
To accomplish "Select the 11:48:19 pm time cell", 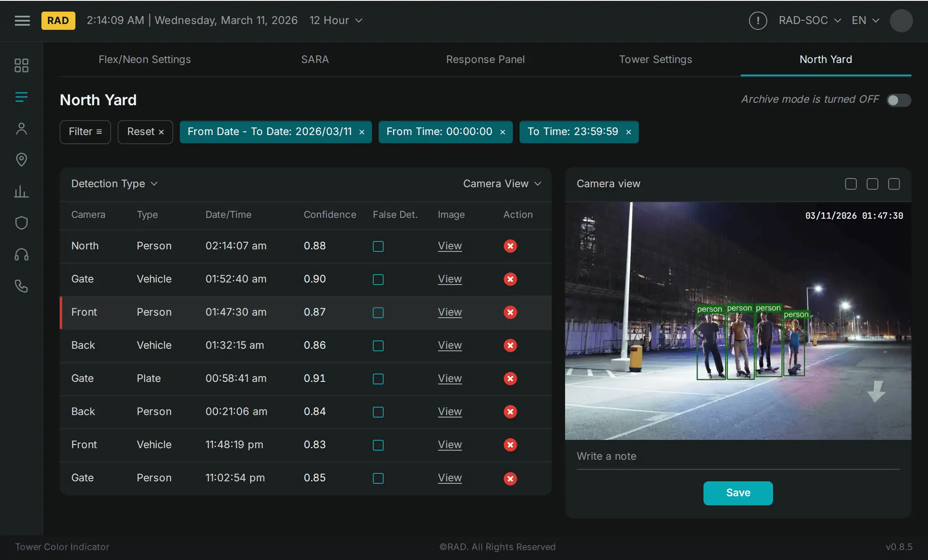I will [x=234, y=445].
